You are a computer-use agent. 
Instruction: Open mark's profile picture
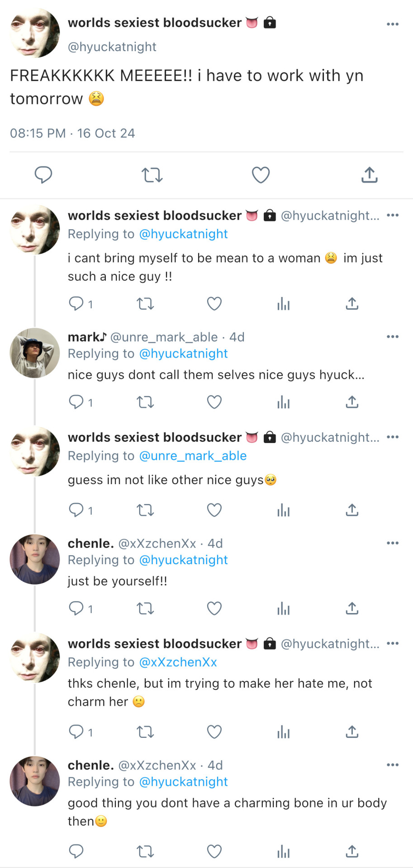[x=35, y=353]
